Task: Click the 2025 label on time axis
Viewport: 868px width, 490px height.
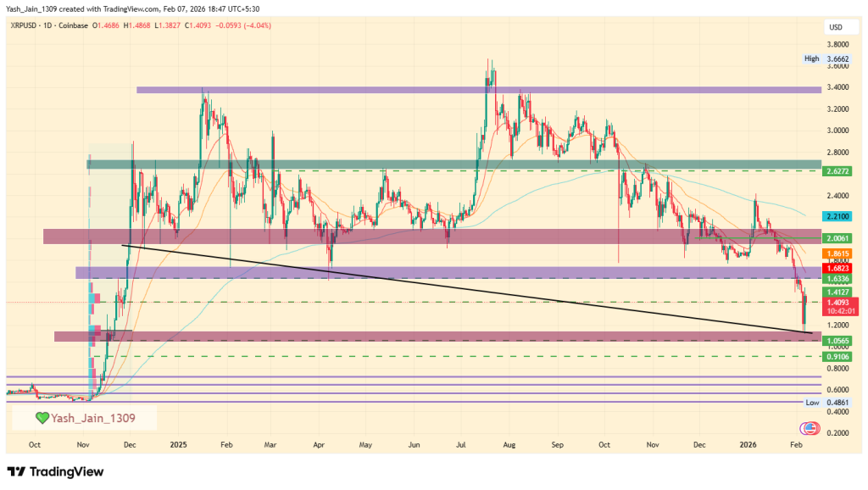Action: pyautogui.click(x=177, y=443)
